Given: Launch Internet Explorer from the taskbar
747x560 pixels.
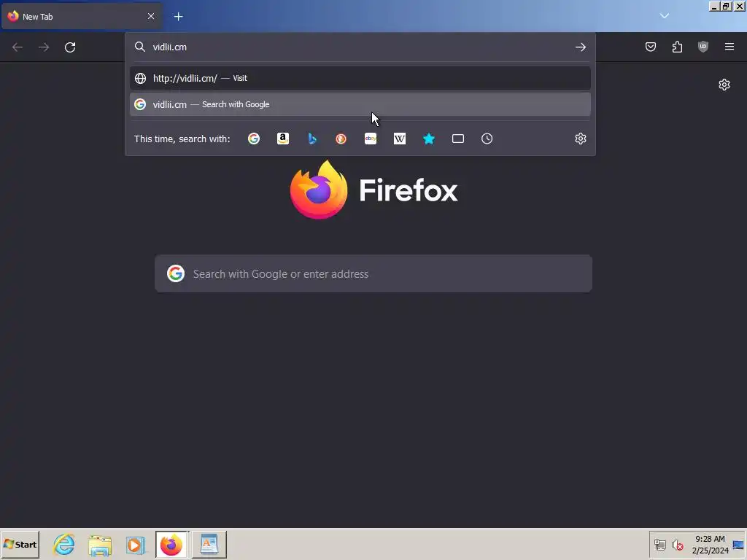Looking at the screenshot, I should click(x=64, y=544).
